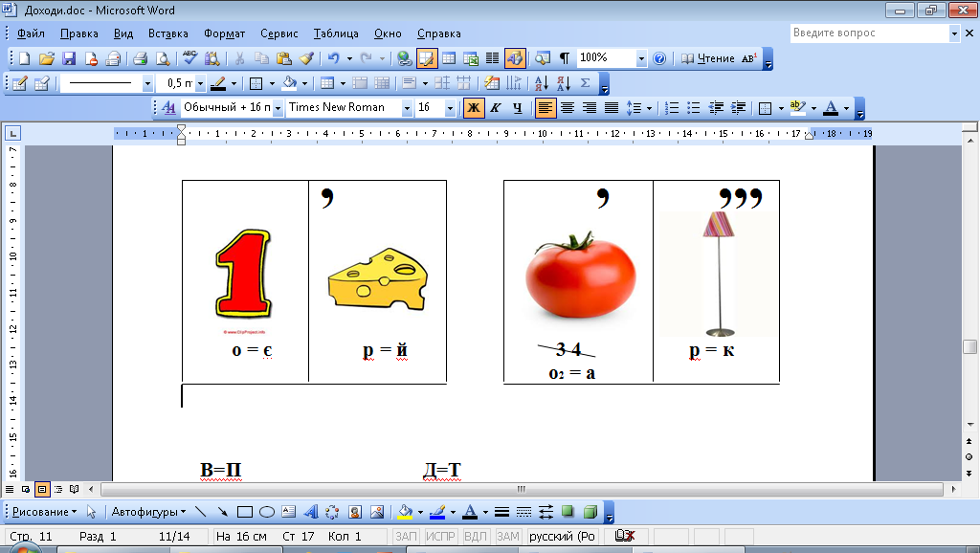
Task: Select the Draw Table pencil tool
Action: [x=20, y=83]
